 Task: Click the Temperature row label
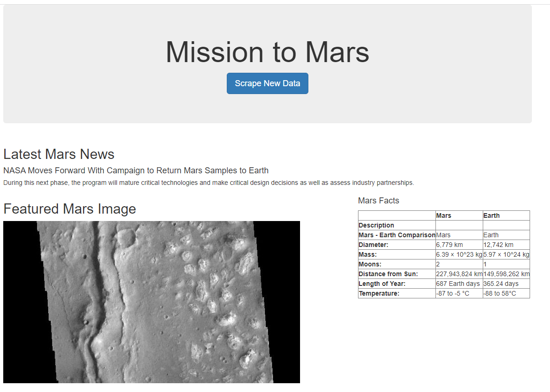pyautogui.click(x=378, y=293)
